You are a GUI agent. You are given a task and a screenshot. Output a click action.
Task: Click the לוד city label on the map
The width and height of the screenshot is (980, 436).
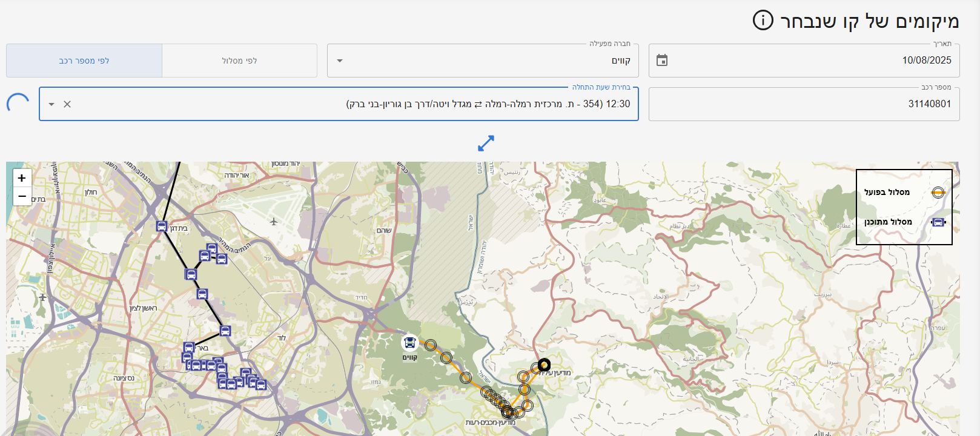[x=282, y=338]
